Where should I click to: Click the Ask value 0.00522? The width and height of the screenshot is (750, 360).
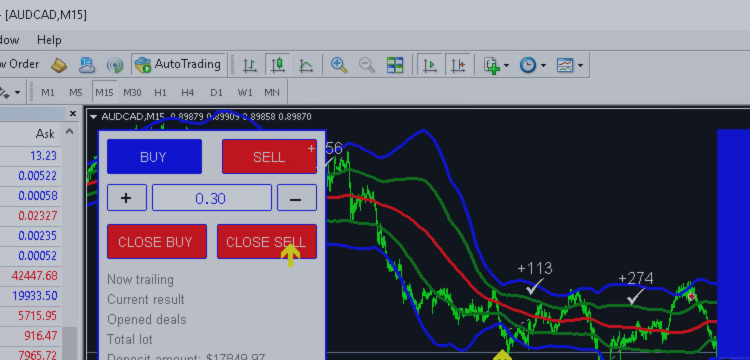[37, 176]
